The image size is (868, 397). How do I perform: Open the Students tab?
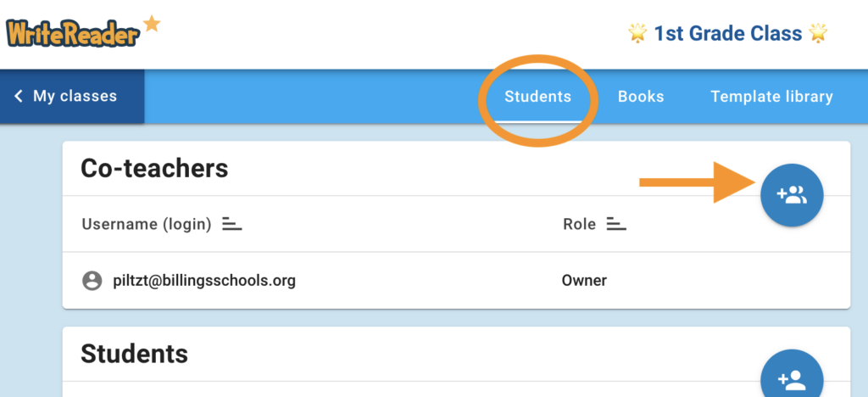(x=537, y=97)
